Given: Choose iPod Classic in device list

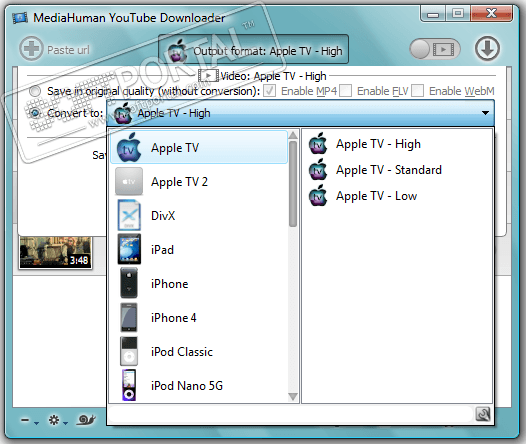Looking at the screenshot, I should [199, 352].
